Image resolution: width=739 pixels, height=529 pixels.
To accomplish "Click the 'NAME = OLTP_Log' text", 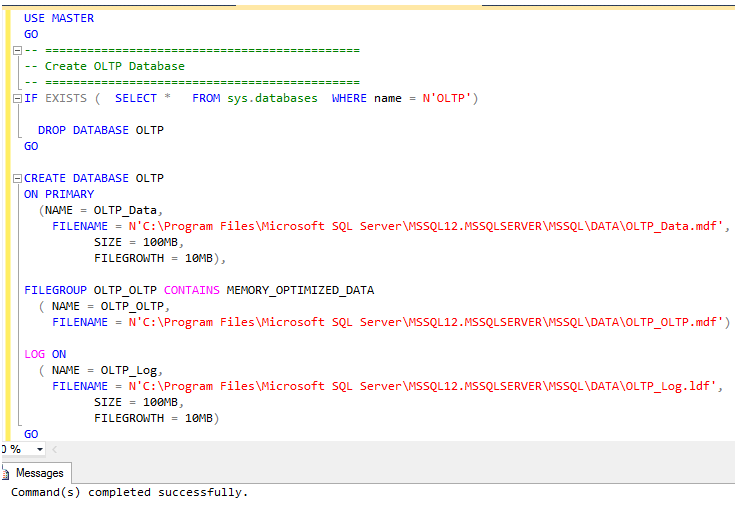I will tap(106, 370).
